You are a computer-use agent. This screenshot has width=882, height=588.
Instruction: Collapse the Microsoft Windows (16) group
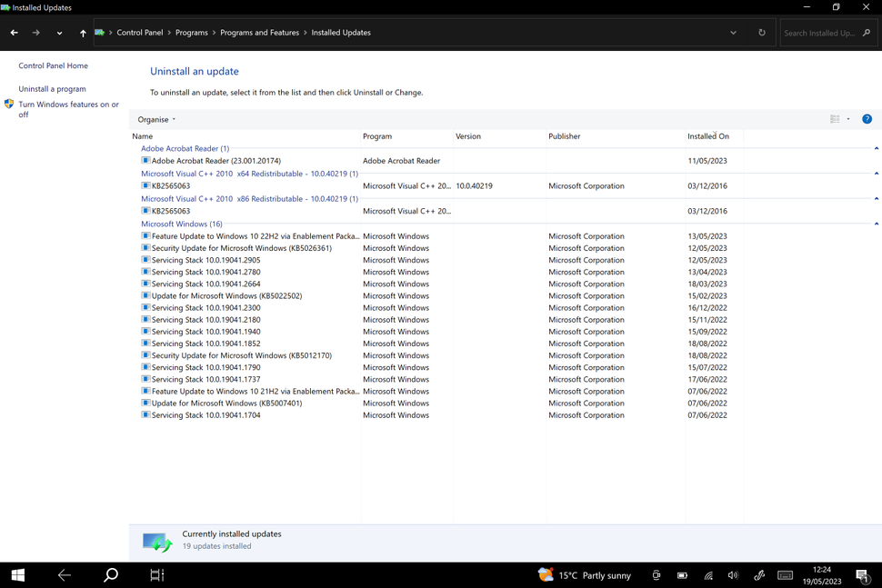coord(877,224)
